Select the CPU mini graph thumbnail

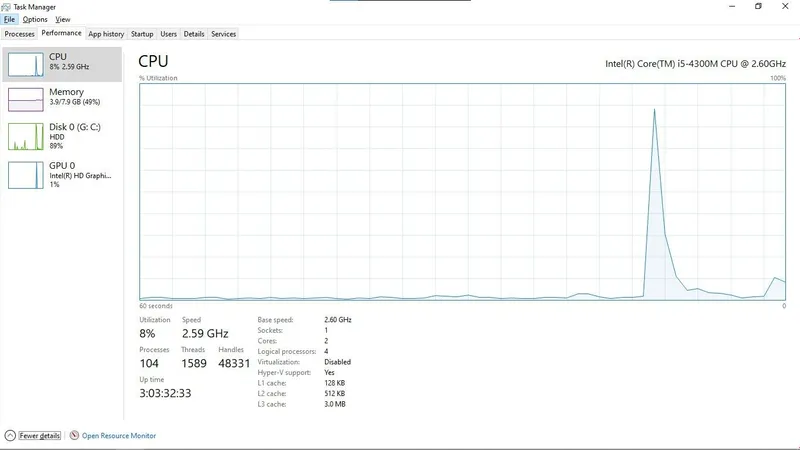26,64
